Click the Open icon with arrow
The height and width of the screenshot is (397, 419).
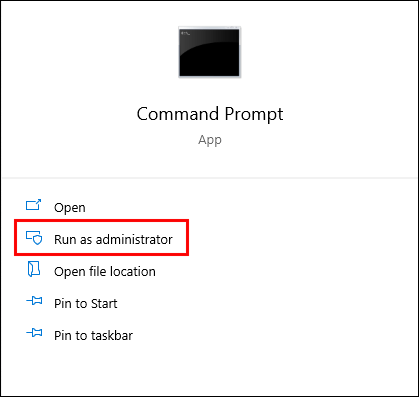34,205
